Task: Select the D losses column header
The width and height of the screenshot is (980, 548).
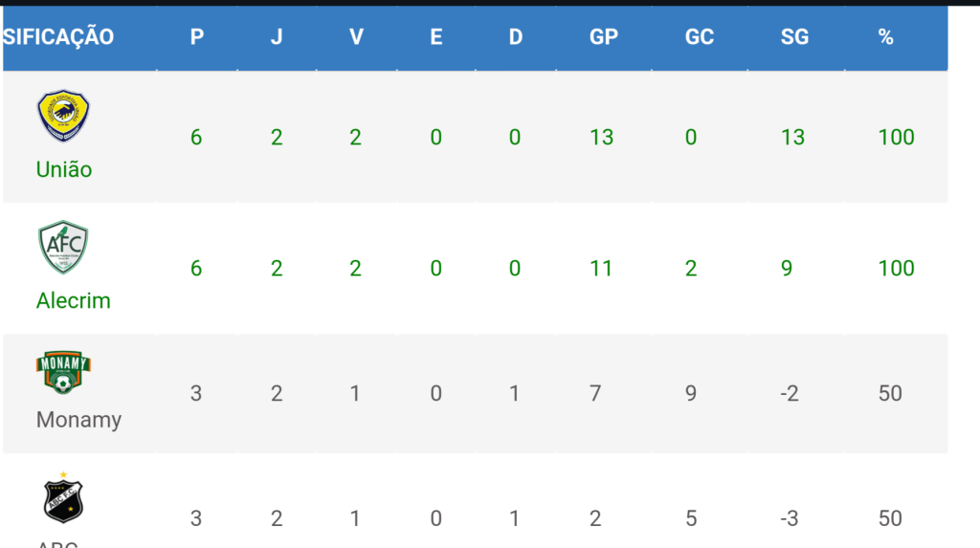Action: point(516,37)
